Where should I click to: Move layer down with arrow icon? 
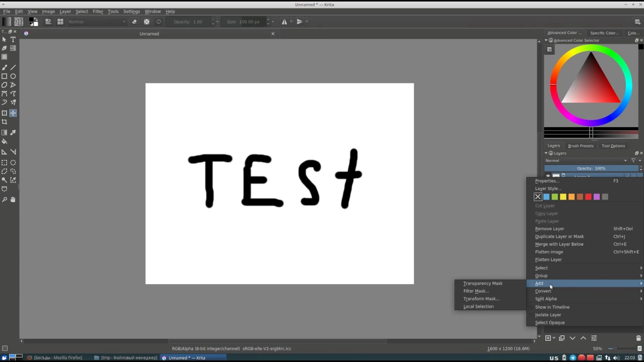pyautogui.click(x=573, y=338)
